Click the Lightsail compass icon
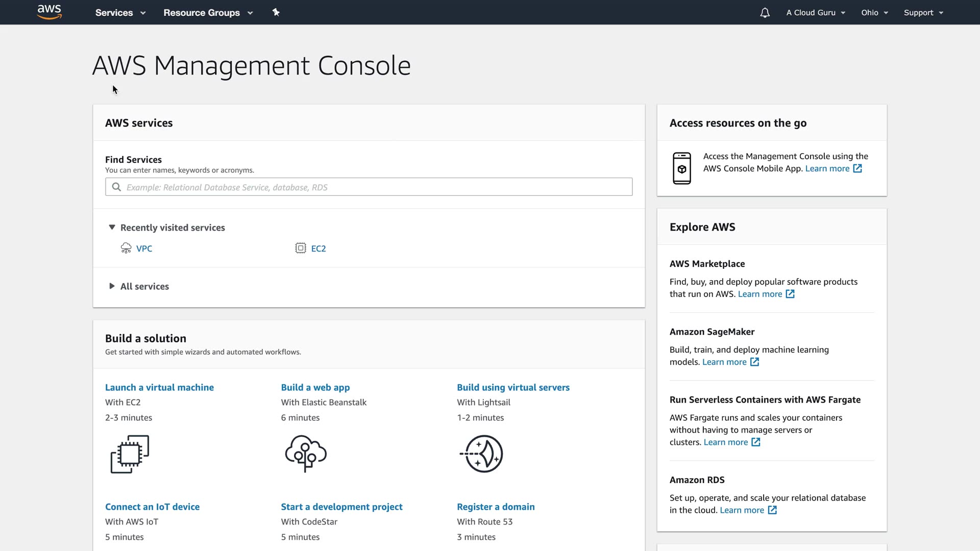This screenshot has height=551, width=980. point(482,454)
